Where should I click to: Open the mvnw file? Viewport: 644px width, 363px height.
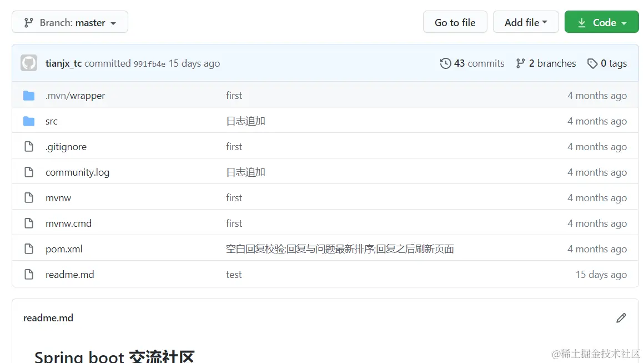pos(58,198)
